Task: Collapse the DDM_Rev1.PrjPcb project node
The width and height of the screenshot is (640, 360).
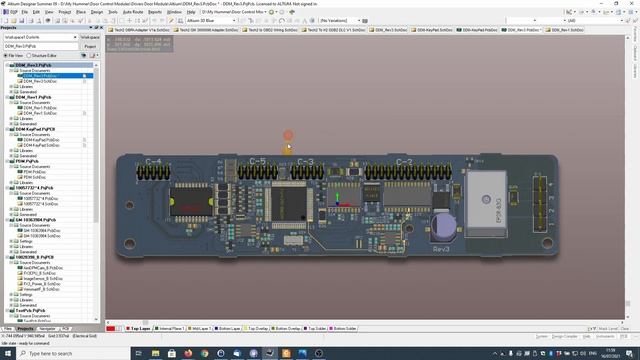Action: (x=7, y=97)
